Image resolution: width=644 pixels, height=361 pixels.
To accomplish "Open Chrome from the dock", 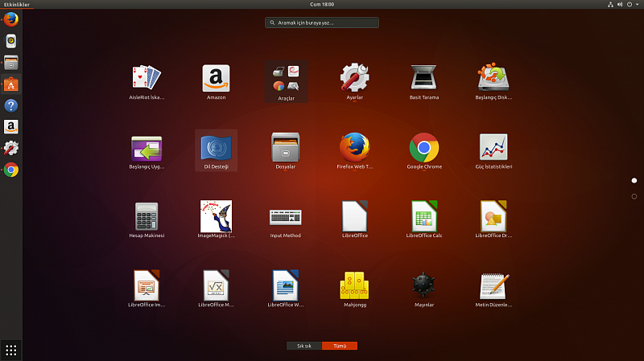I will [11, 170].
